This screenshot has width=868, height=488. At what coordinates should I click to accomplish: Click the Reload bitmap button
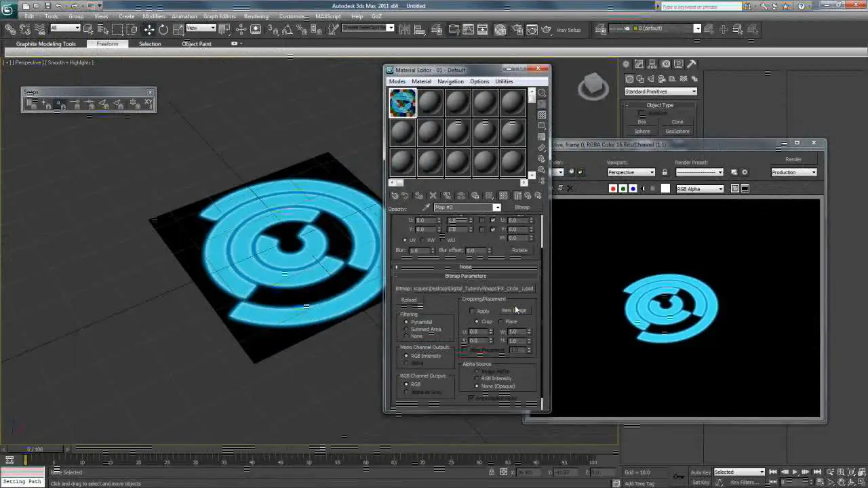pyautogui.click(x=409, y=300)
